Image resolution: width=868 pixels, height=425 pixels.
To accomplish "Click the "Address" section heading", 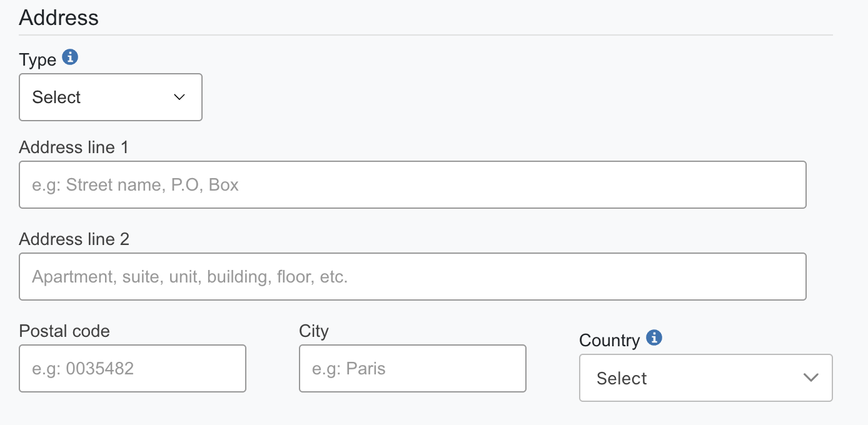I will (59, 17).
